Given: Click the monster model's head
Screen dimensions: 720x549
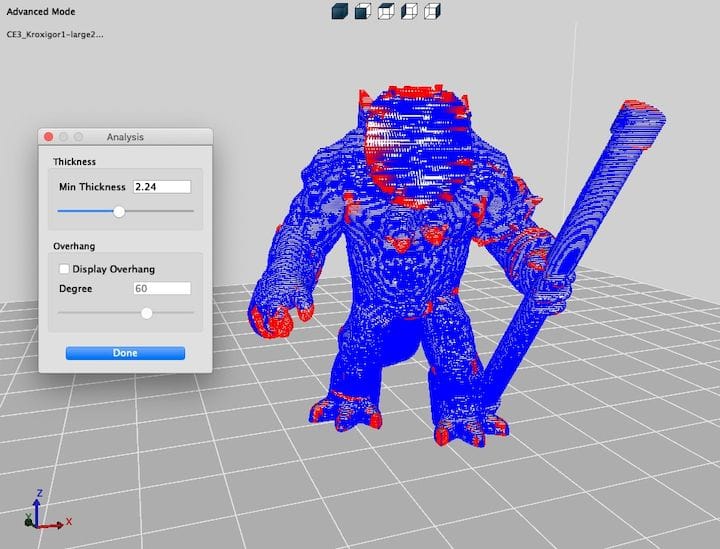Looking at the screenshot, I should coord(415,145).
